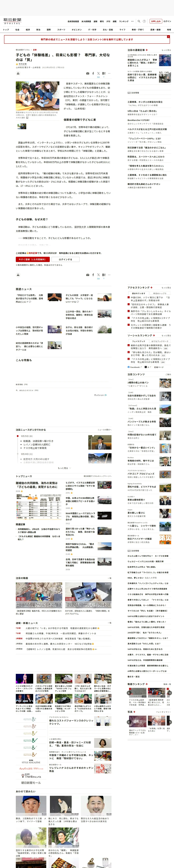Open the 米大統領選 header link
This screenshot has height=868, width=174.
(x=86, y=21)
